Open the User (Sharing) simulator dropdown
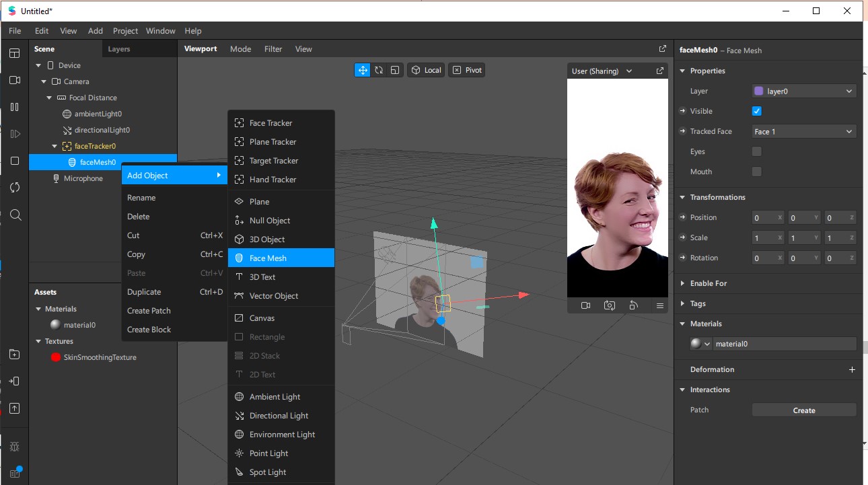868x485 pixels. (602, 71)
